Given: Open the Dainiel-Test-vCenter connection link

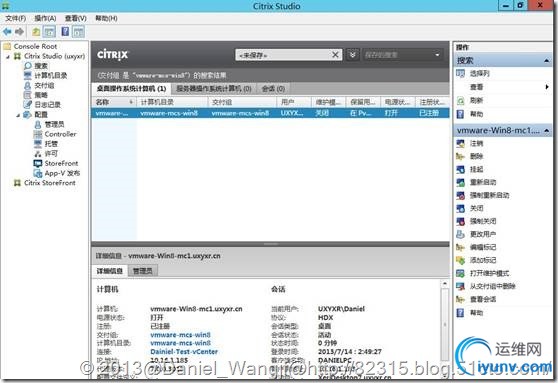Looking at the screenshot, I should point(184,352).
